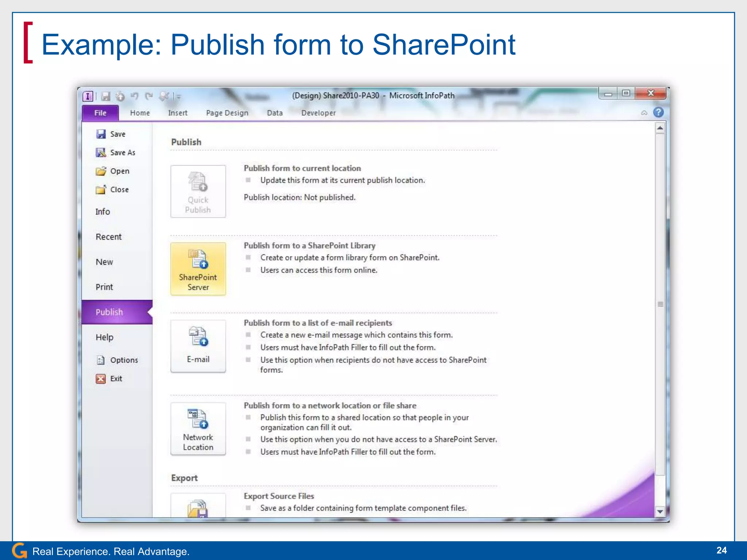
Task: Click 'Users can access this form online.' text
Action: pyautogui.click(x=319, y=270)
